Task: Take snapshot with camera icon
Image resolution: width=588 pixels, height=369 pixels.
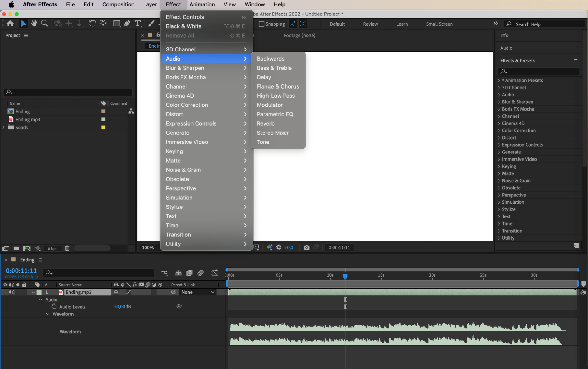Action: tap(307, 248)
